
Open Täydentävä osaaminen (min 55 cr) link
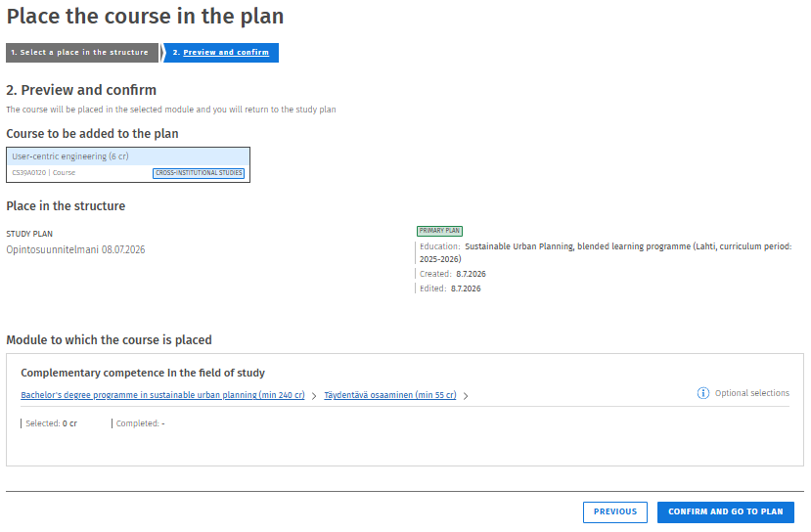coord(390,395)
